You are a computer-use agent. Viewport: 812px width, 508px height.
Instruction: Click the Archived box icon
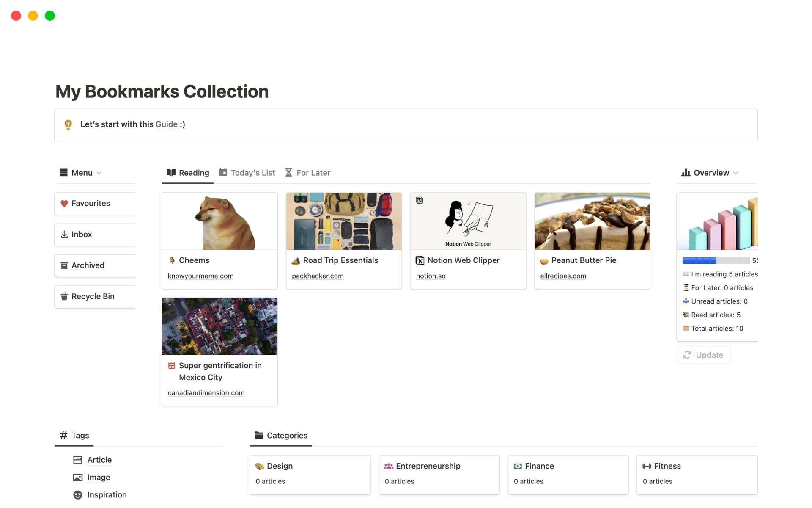pos(64,265)
